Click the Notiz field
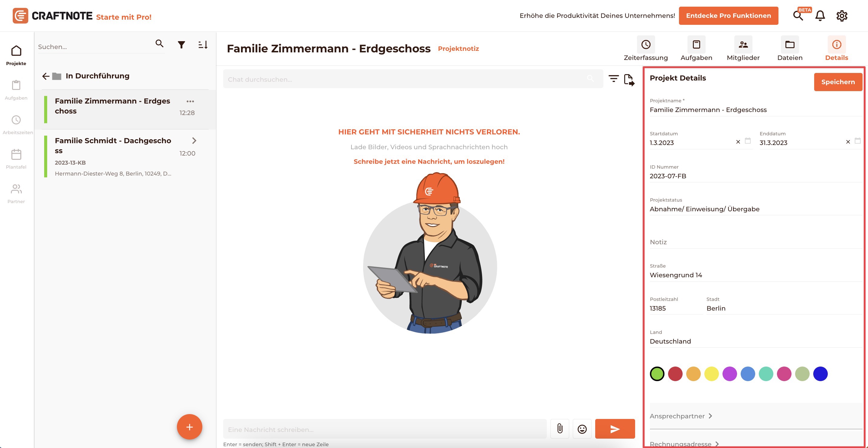This screenshot has width=868, height=448. pyautogui.click(x=755, y=242)
